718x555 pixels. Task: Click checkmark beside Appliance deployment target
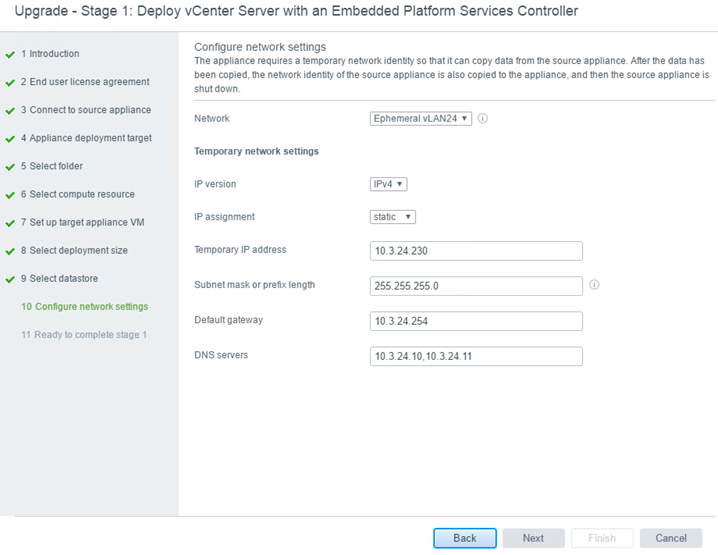10,139
